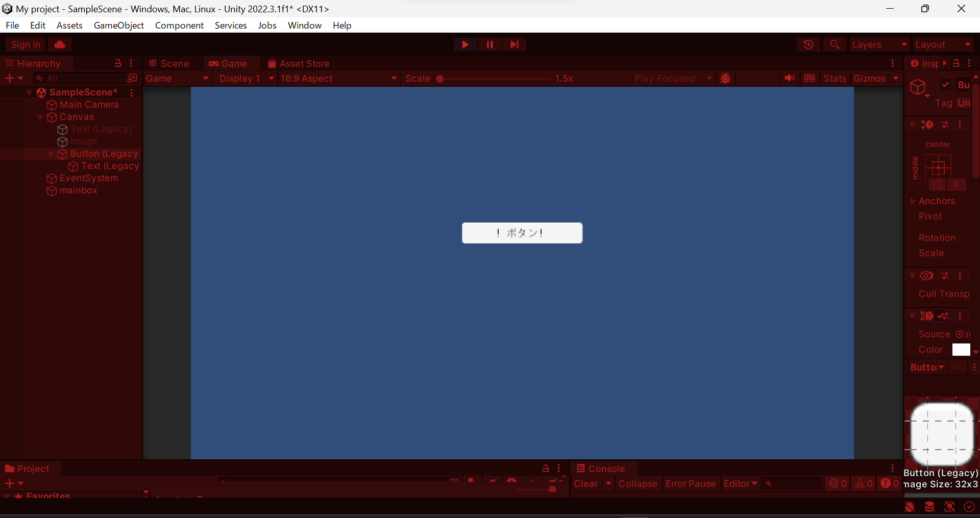
Task: Collapse the Canvas tree node arrow
Action: click(x=40, y=117)
